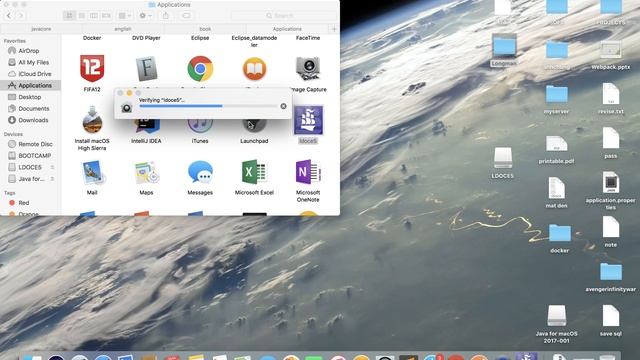Screen dimensions: 640x360
Task: Click the "DVD Player" app label
Action: pos(146,38)
